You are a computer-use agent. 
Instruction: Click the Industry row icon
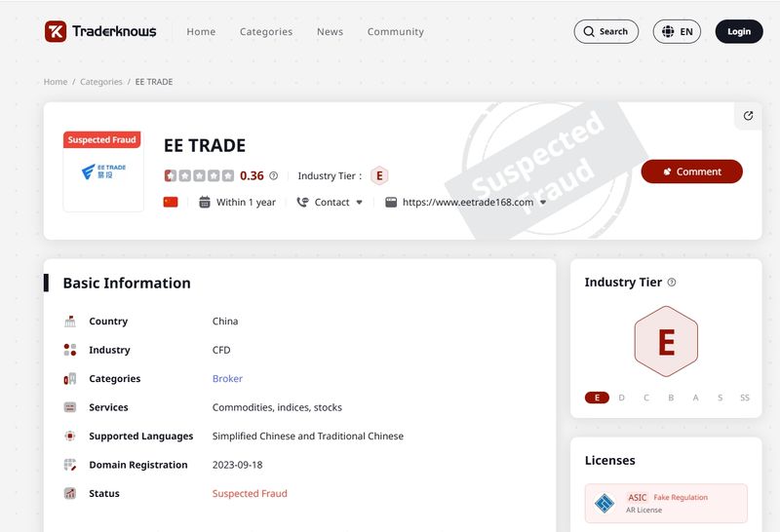click(x=70, y=350)
